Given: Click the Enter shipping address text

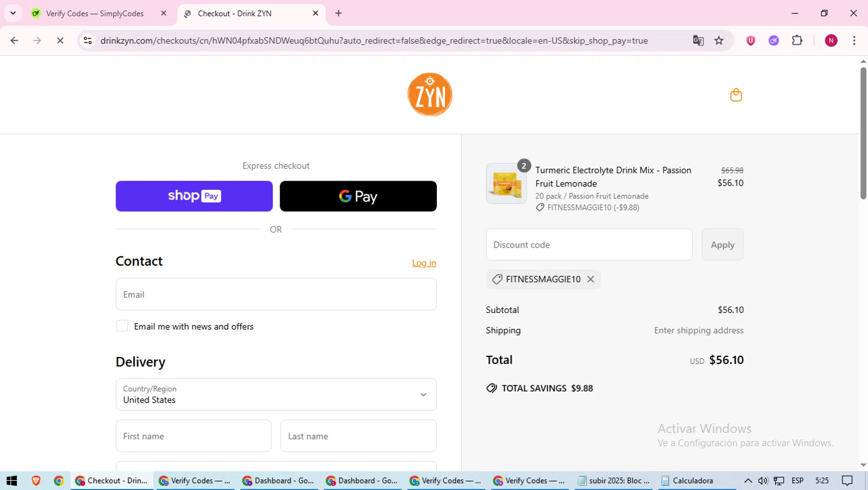Looking at the screenshot, I should coord(699,330).
